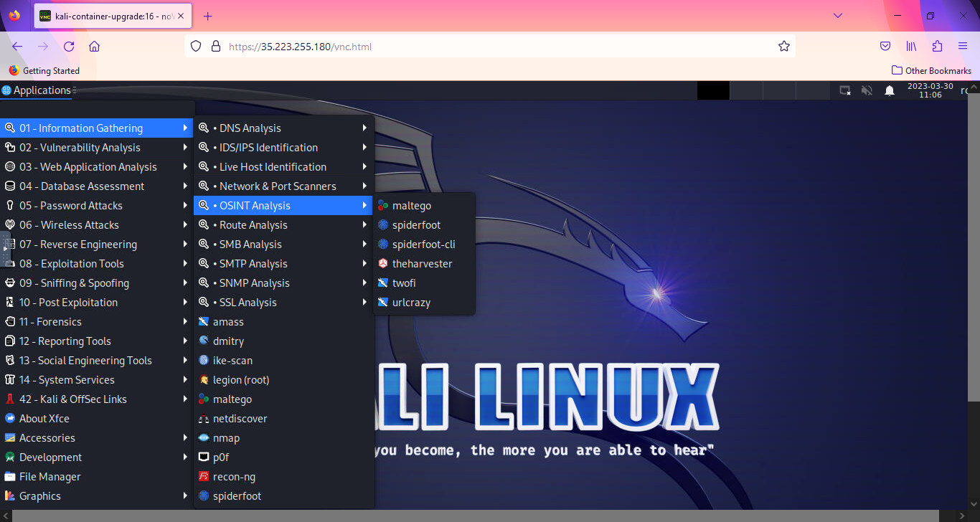Click the spiderfoot-cli icon
Screen dimensions: 980x522
click(383, 245)
